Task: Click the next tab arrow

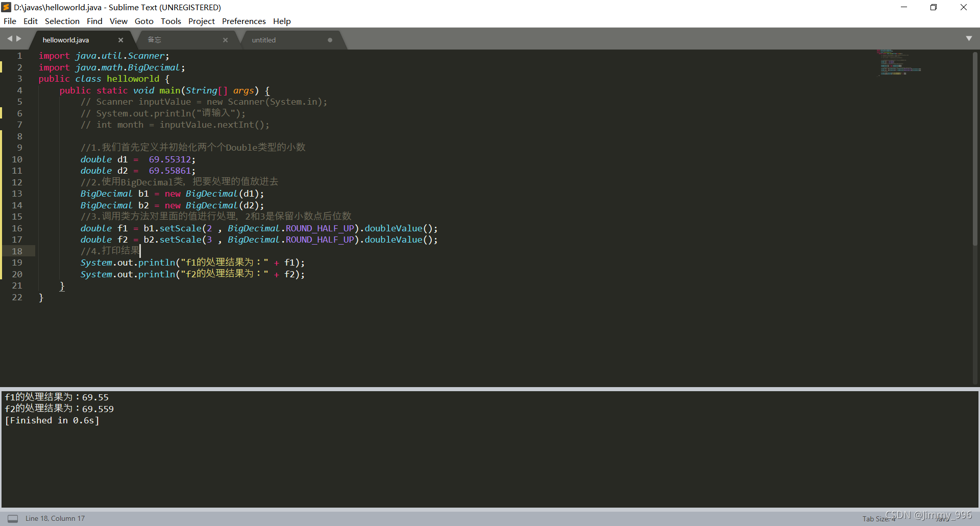Action: [19, 39]
